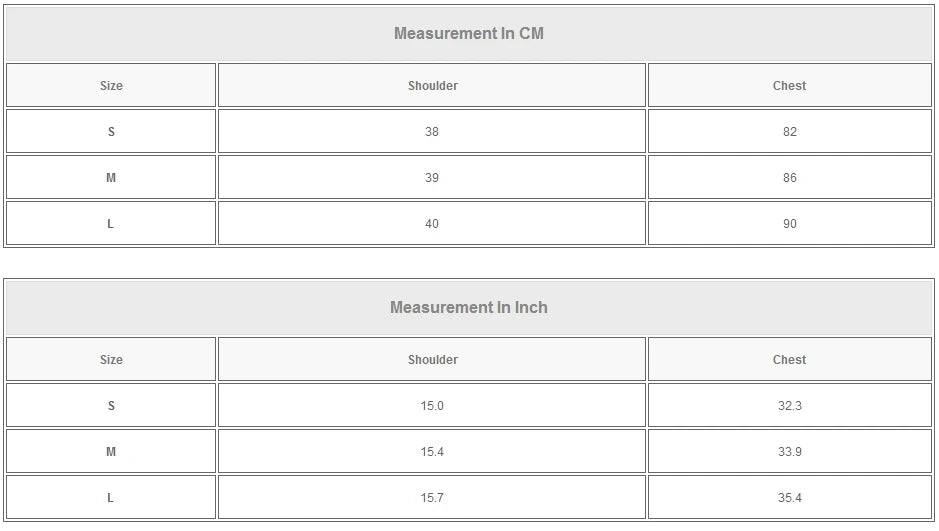The height and width of the screenshot is (531, 939).
Task: Click the shoulder value 40 cell
Action: click(x=432, y=224)
